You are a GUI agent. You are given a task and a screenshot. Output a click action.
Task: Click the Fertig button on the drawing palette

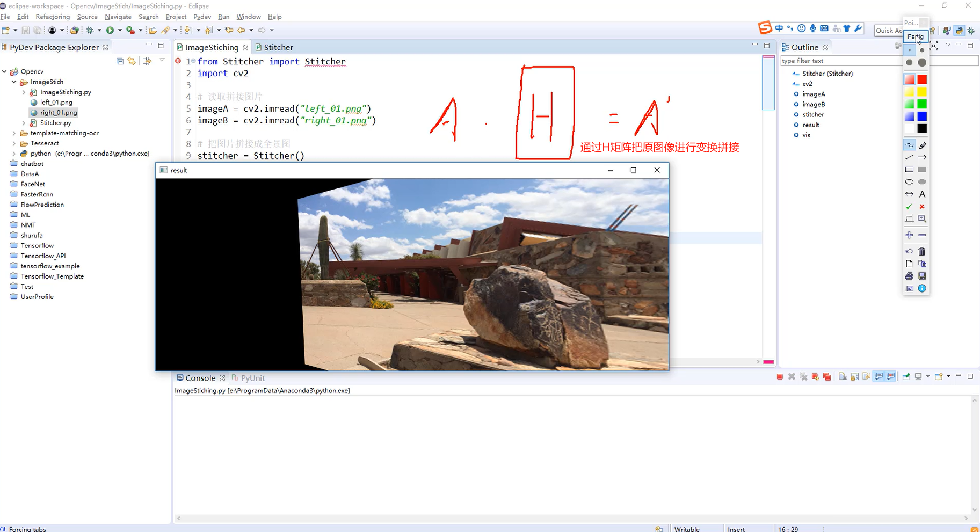[x=916, y=37]
